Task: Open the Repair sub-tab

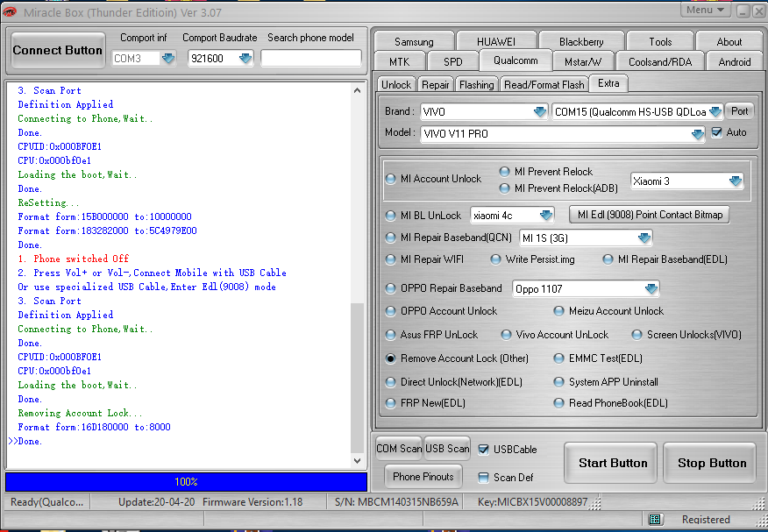Action: click(x=436, y=85)
